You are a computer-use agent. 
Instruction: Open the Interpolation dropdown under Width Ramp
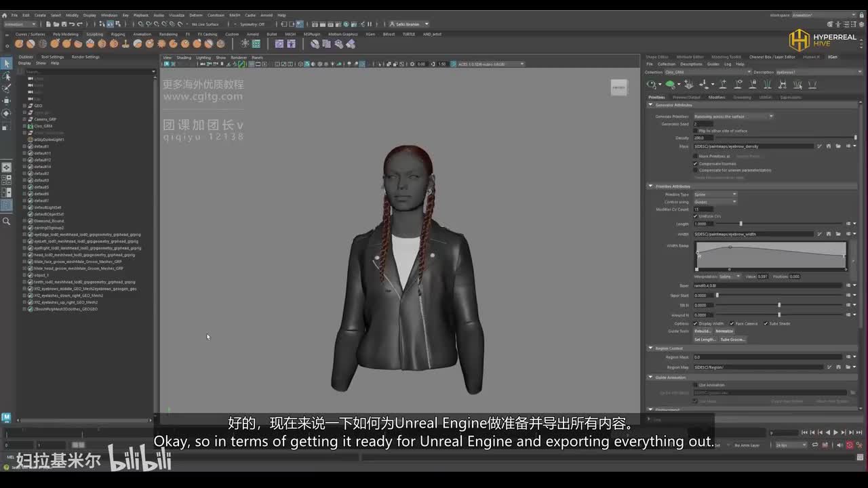(730, 277)
